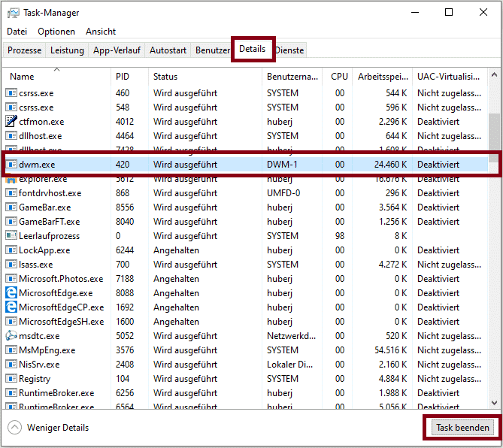Click the Task-Manager title bar icon
The height and width of the screenshot is (448, 503).
click(13, 13)
